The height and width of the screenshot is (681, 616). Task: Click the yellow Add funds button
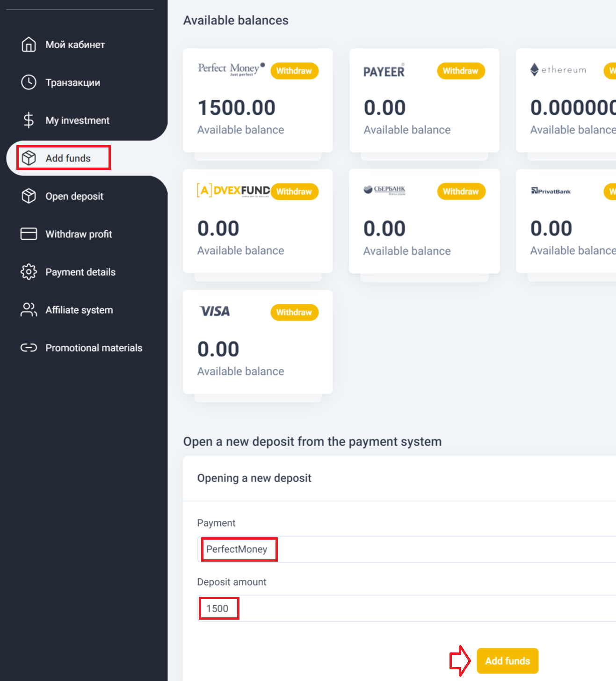pyautogui.click(x=507, y=661)
